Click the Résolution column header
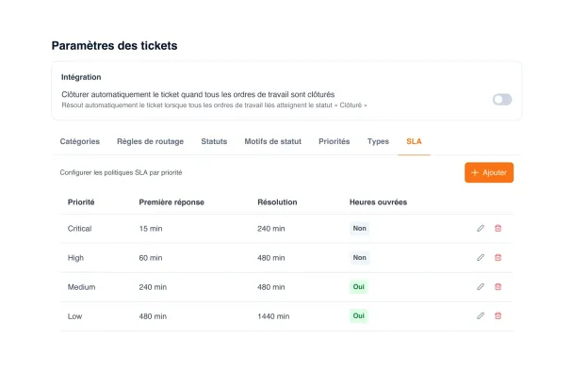Screen dimensions: 588x370 pyautogui.click(x=277, y=202)
